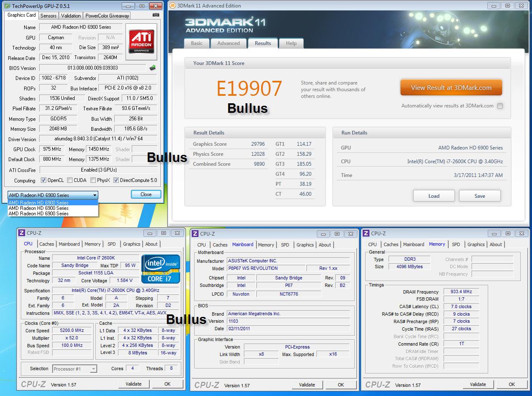Open the Help tab in 3DMark 11
The height and width of the screenshot is (396, 532).
291,43
